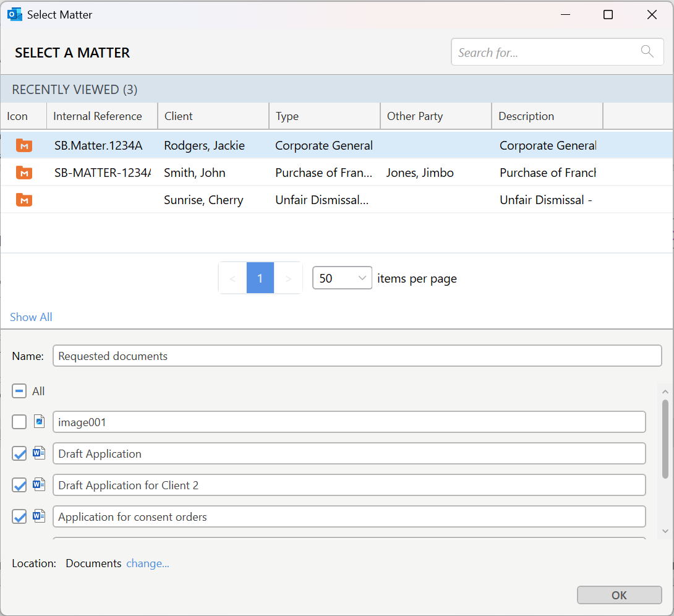
Task: Click Draft Application for Client 2 filename field
Action: [349, 485]
